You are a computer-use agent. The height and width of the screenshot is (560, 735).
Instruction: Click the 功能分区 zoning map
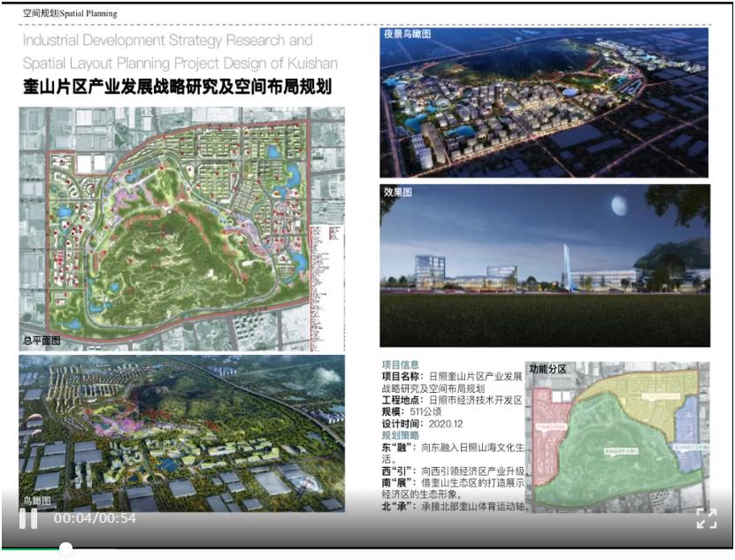(618, 436)
